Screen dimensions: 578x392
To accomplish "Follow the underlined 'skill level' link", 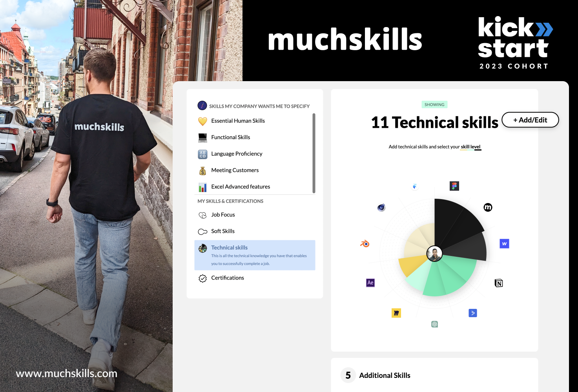I will 470,147.
